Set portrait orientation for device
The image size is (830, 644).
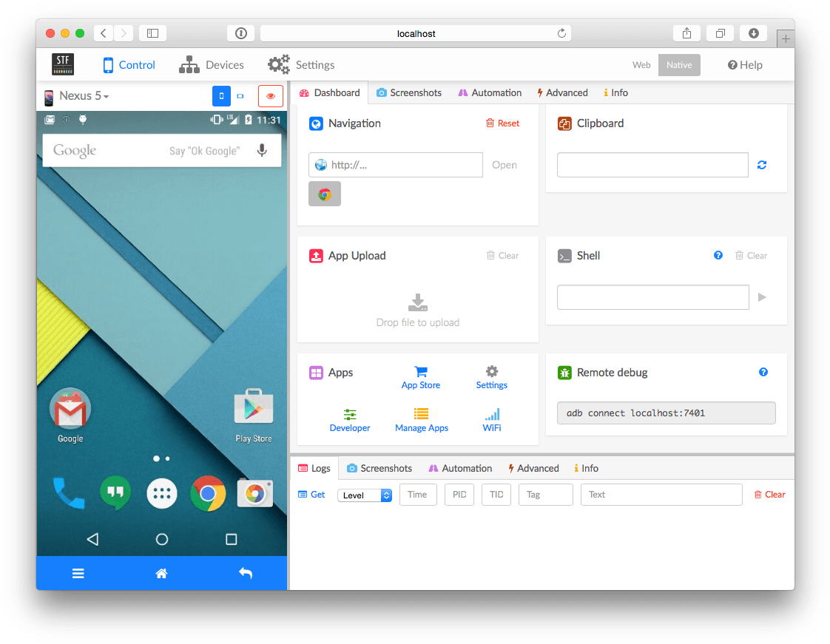(x=221, y=96)
